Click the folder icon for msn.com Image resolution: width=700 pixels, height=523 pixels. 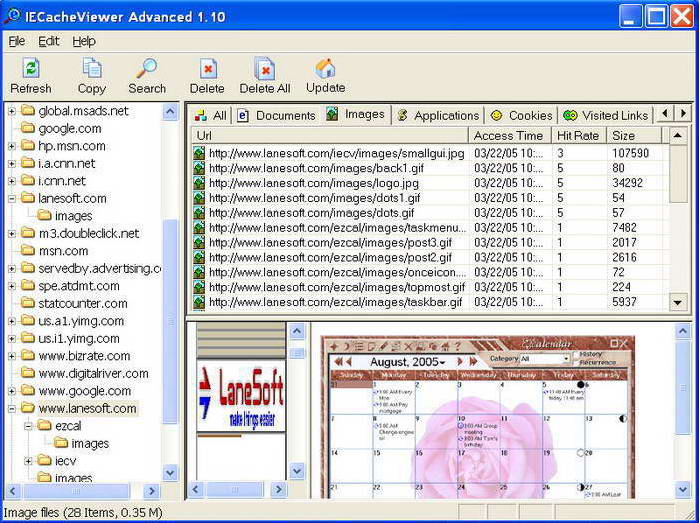point(28,250)
